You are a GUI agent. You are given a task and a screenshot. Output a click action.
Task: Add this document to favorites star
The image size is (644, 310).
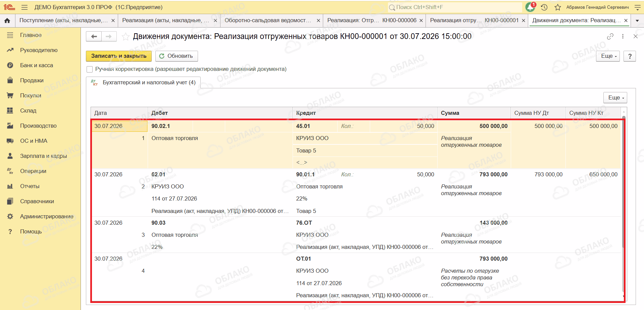(x=126, y=37)
